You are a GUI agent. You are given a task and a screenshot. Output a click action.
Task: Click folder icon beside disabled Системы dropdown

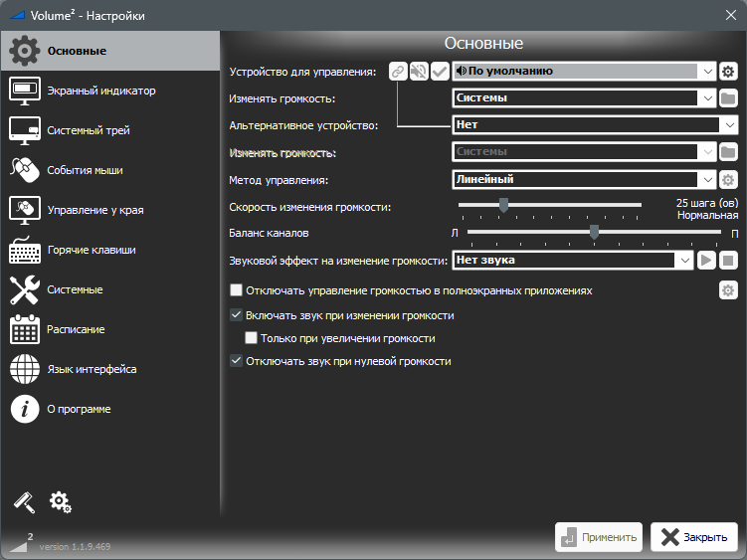[x=728, y=152]
